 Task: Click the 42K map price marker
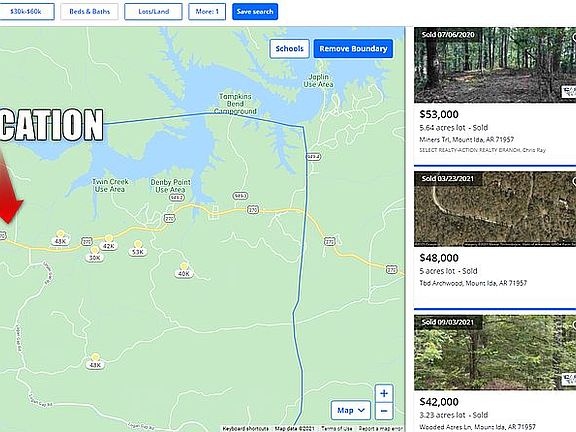(109, 246)
